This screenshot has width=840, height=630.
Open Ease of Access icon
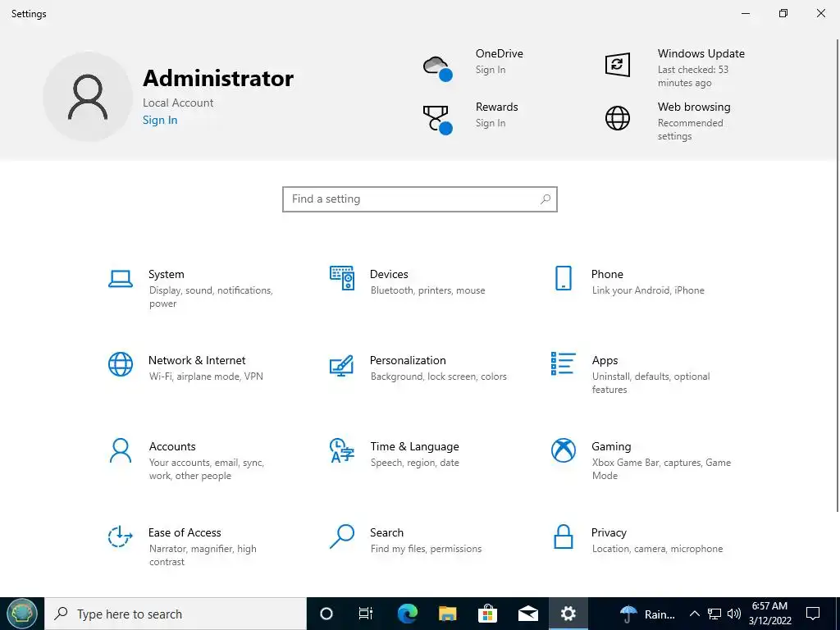[x=120, y=536]
